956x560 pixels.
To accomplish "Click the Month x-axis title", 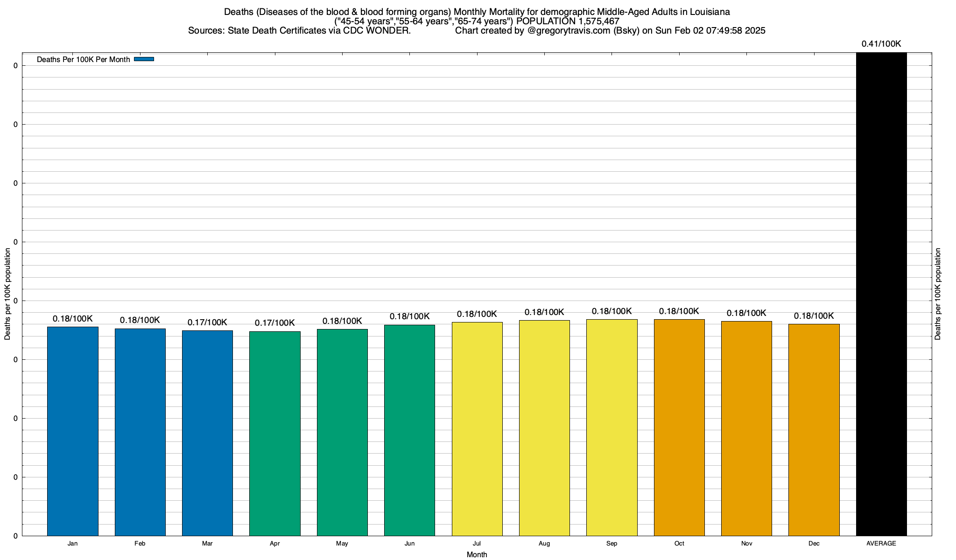I will [x=477, y=554].
